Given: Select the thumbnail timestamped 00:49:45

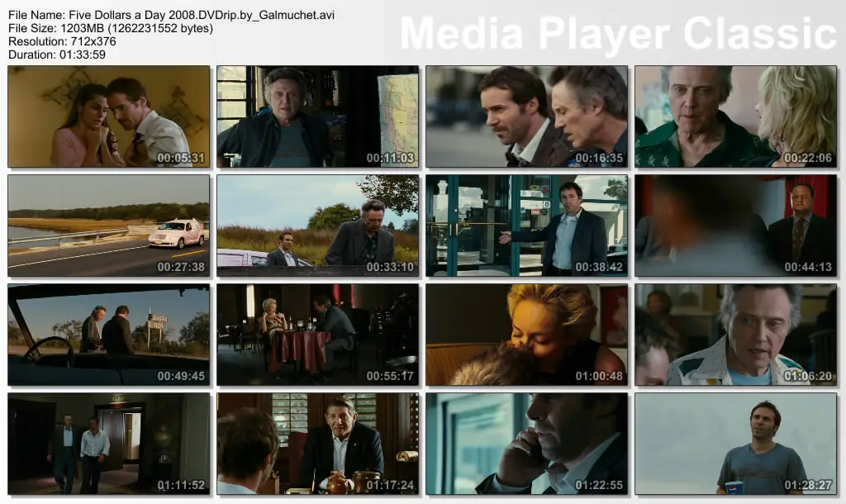Looking at the screenshot, I should pyautogui.click(x=109, y=335).
